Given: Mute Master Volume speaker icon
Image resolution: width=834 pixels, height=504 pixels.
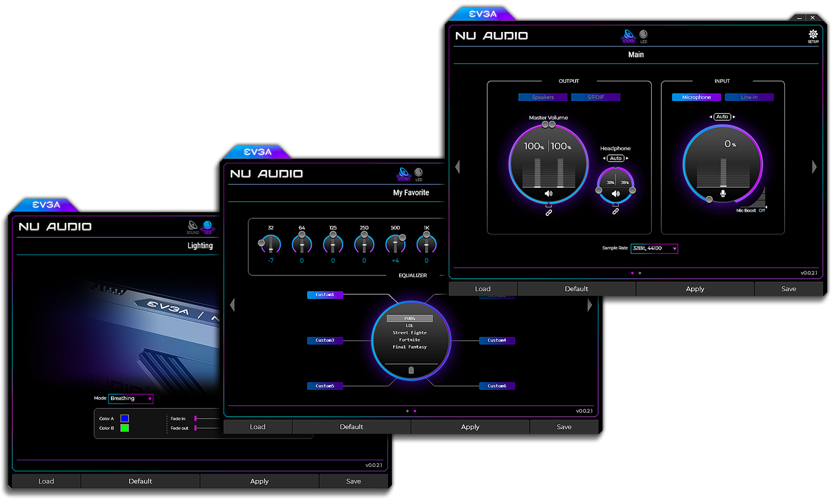Looking at the screenshot, I should [x=549, y=194].
